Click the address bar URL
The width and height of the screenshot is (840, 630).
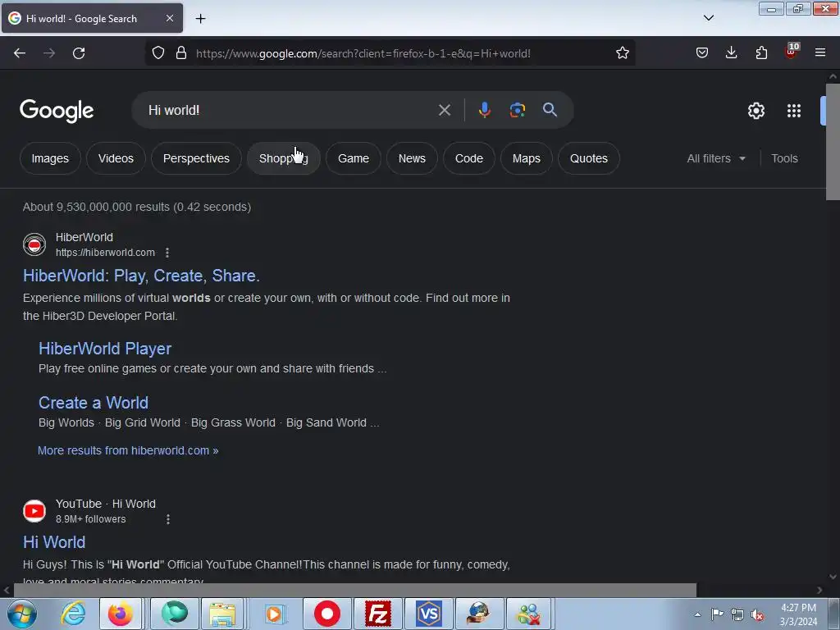pyautogui.click(x=363, y=53)
